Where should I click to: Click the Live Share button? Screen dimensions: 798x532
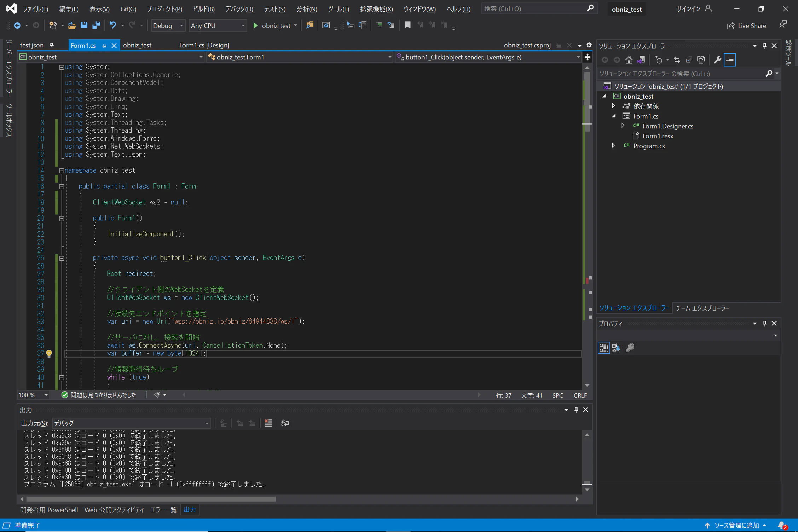747,25
